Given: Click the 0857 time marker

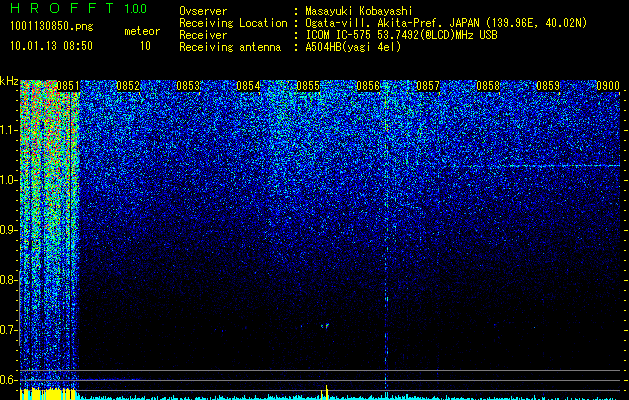Looking at the screenshot, I should coord(428,86).
